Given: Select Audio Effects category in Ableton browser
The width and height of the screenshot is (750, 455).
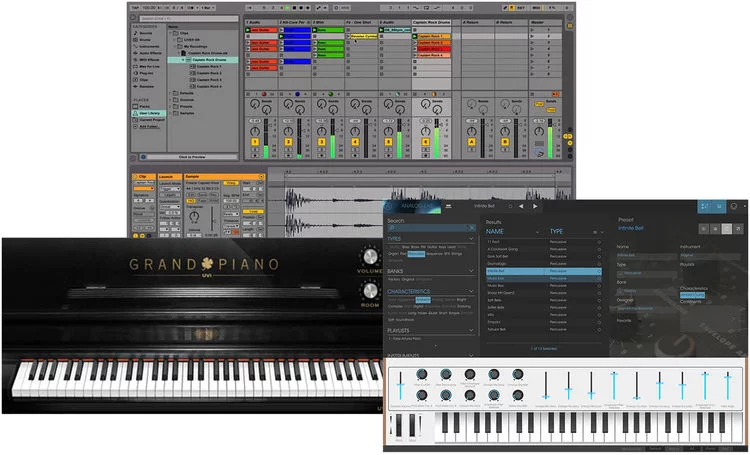Looking at the screenshot, I should pos(148,53).
